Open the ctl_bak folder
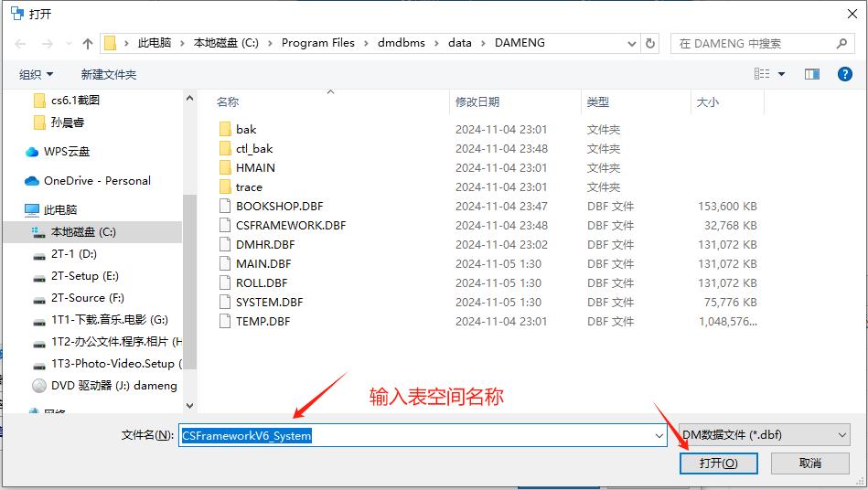The height and width of the screenshot is (490, 868). (x=253, y=148)
